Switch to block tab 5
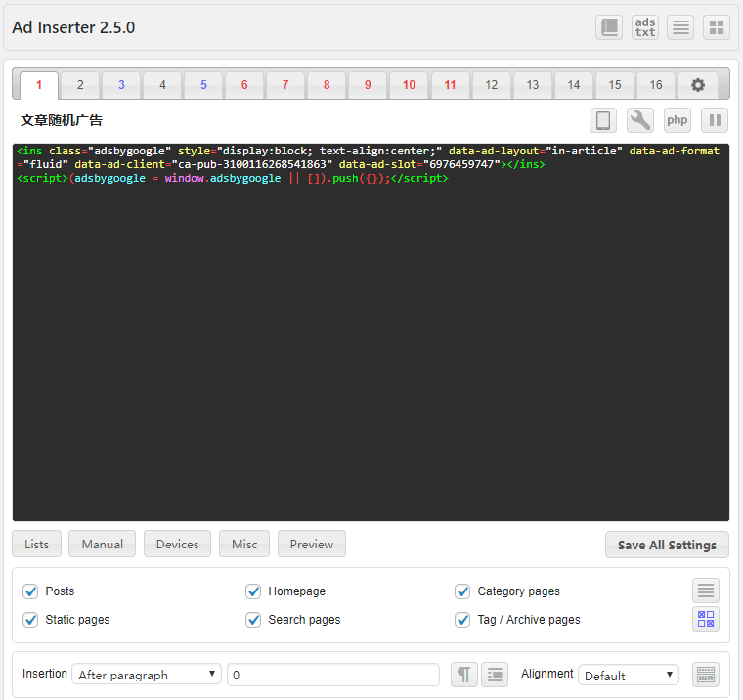Image resolution: width=743 pixels, height=700 pixels. (203, 85)
